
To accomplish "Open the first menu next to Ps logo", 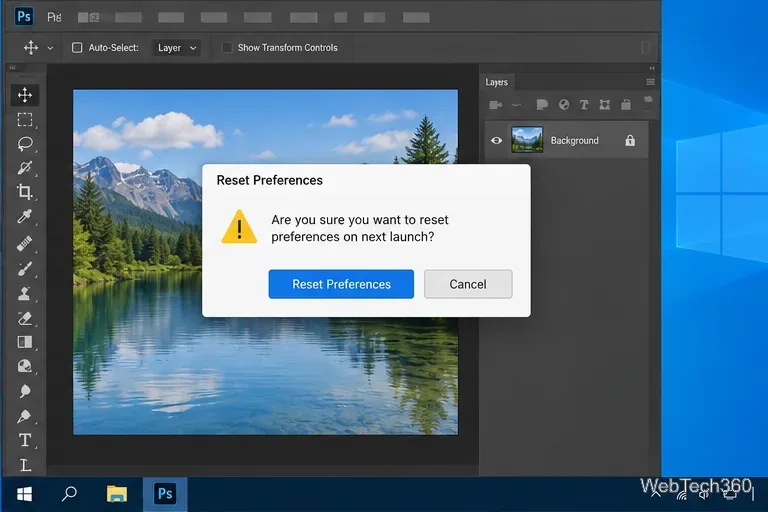I will pos(54,17).
